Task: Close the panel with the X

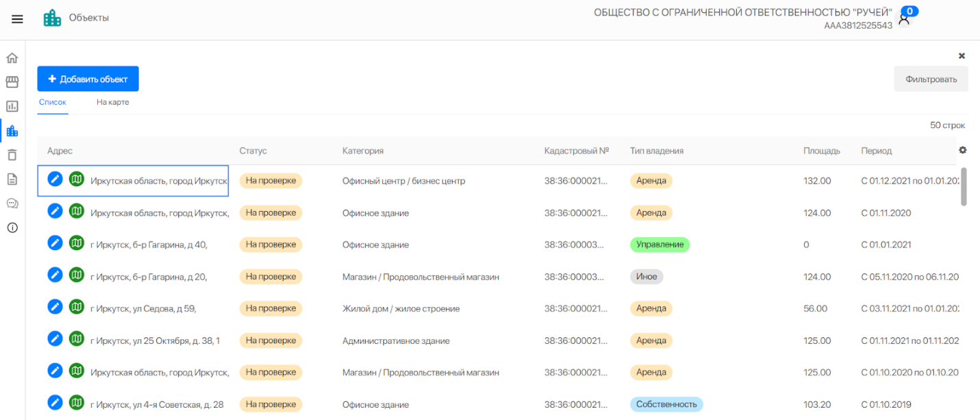Action: [962, 55]
